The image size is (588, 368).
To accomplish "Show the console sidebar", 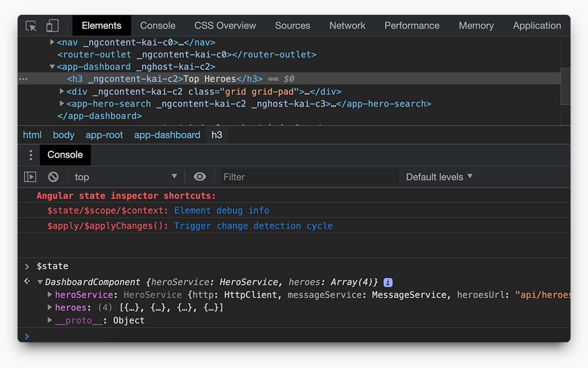I will point(30,177).
